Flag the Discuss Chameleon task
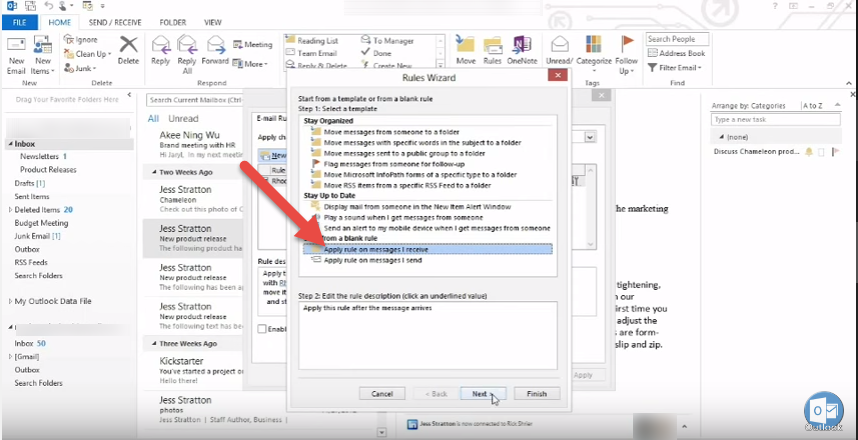The width and height of the screenshot is (858, 440). point(836,152)
